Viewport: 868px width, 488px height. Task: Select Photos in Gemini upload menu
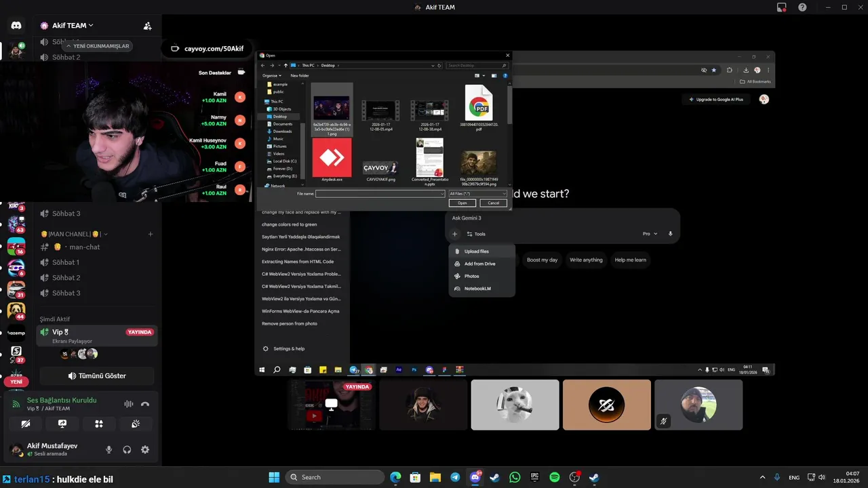coord(481,276)
